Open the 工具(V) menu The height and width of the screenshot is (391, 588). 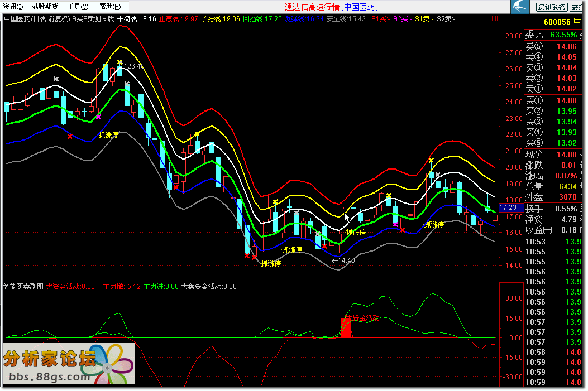pos(78,7)
